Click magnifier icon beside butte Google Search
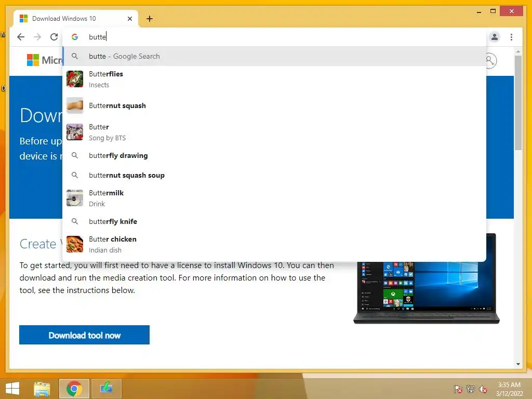The image size is (532, 399). 75,56
